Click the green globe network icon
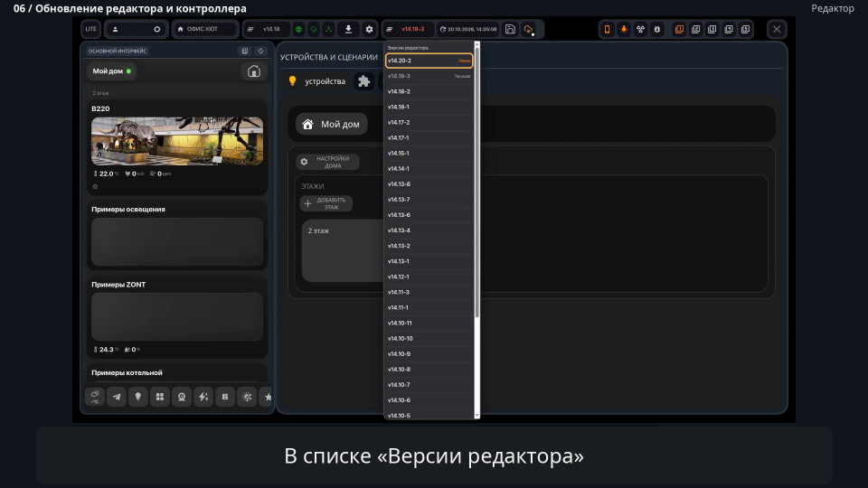 [299, 29]
